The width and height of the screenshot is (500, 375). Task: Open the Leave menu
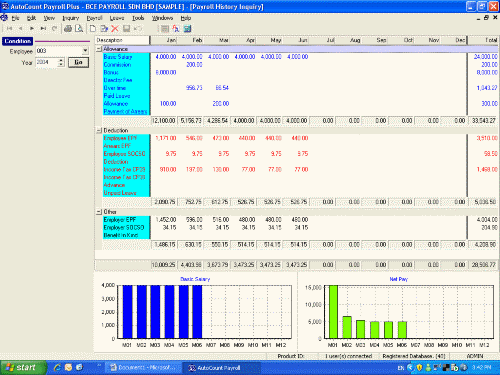117,18
